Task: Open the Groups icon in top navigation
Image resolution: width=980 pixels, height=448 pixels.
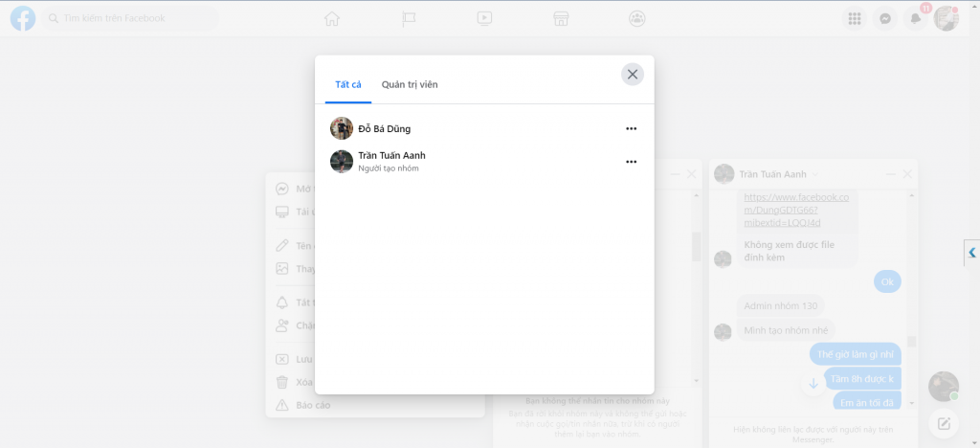Action: (x=637, y=18)
